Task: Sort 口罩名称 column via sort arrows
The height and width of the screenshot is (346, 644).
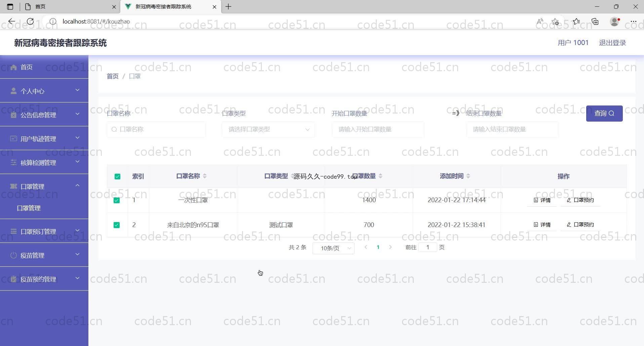Action: (x=205, y=176)
